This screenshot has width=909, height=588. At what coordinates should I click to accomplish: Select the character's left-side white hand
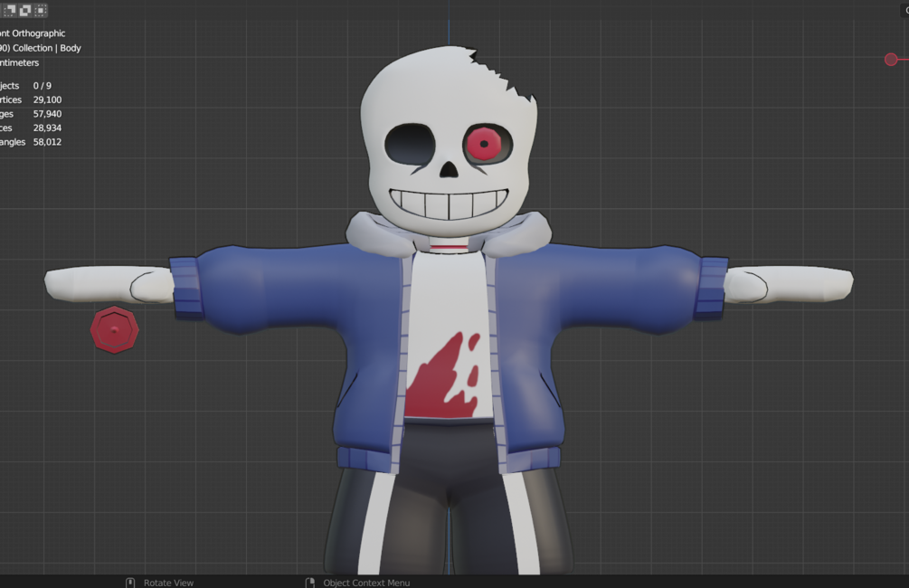click(x=108, y=283)
